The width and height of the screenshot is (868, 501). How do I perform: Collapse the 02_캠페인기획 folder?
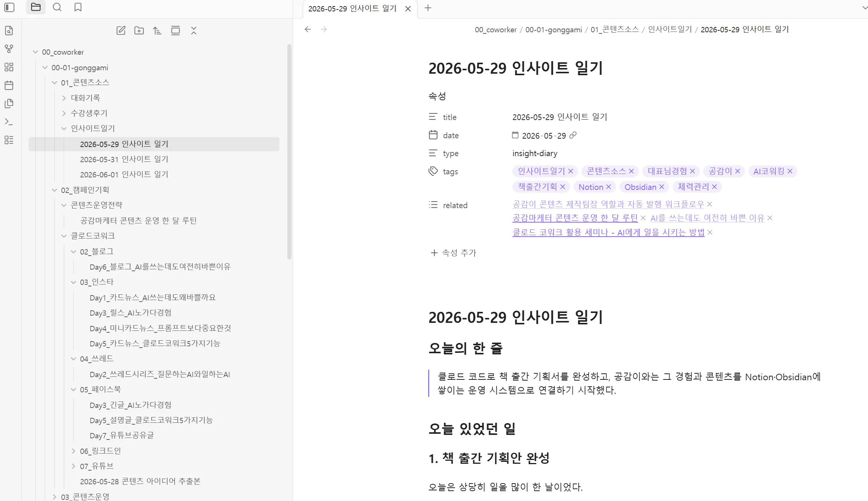[54, 190]
